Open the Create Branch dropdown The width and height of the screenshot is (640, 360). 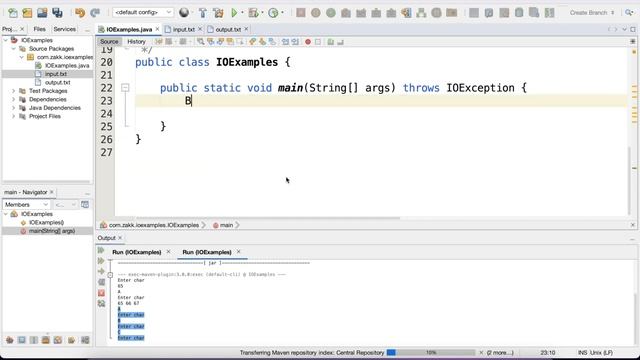coord(592,13)
